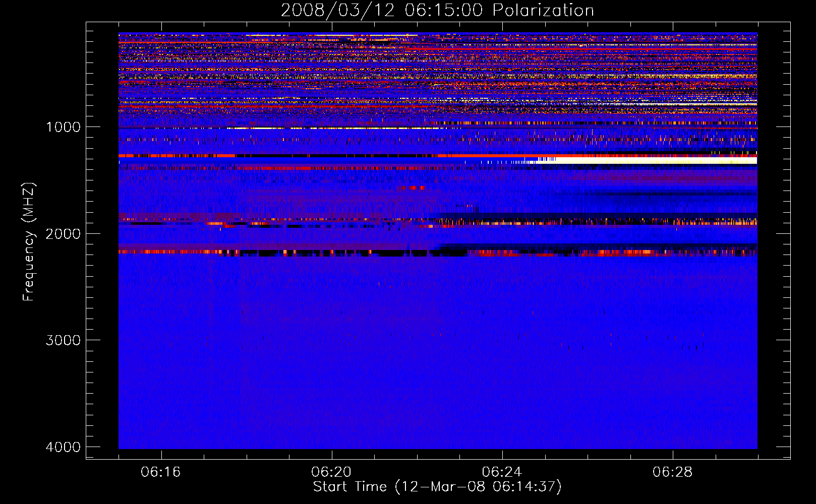Click the 4000 frequency tick label
816x504 pixels.
(x=63, y=447)
